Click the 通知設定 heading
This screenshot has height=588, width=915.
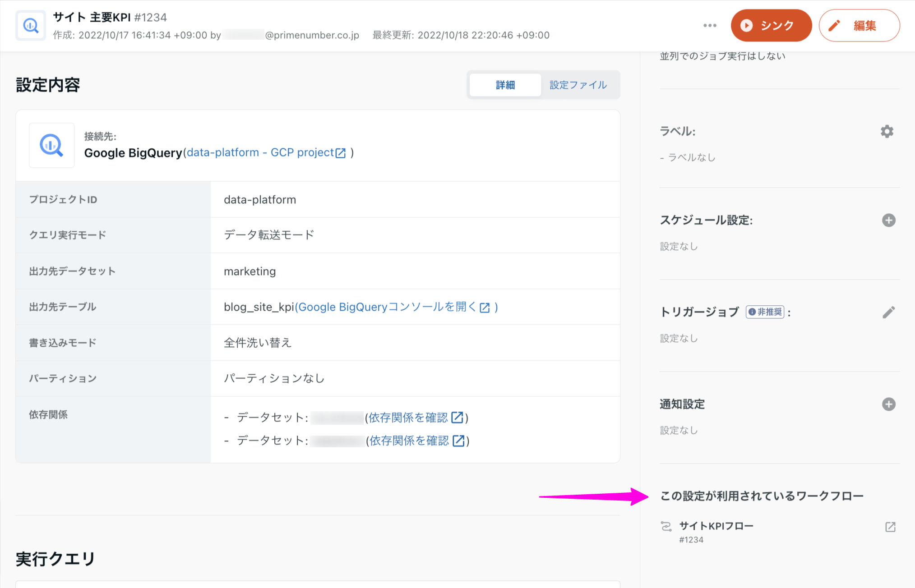pyautogui.click(x=682, y=404)
